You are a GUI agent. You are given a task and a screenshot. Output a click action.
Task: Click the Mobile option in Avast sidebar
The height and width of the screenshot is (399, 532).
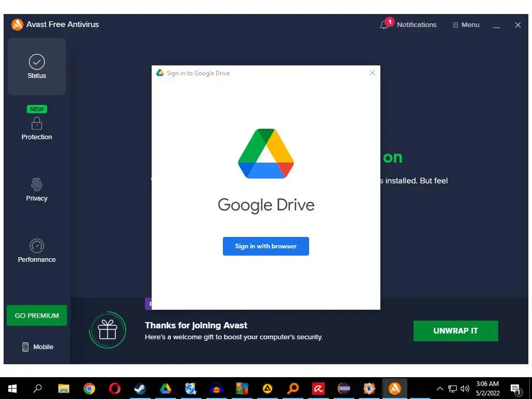click(37, 347)
